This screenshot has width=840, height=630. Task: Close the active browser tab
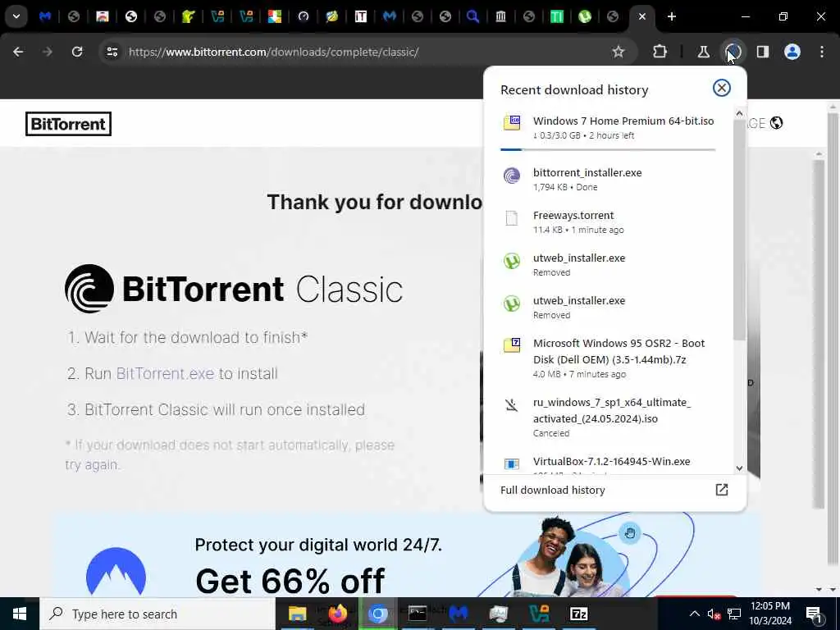[641, 16]
